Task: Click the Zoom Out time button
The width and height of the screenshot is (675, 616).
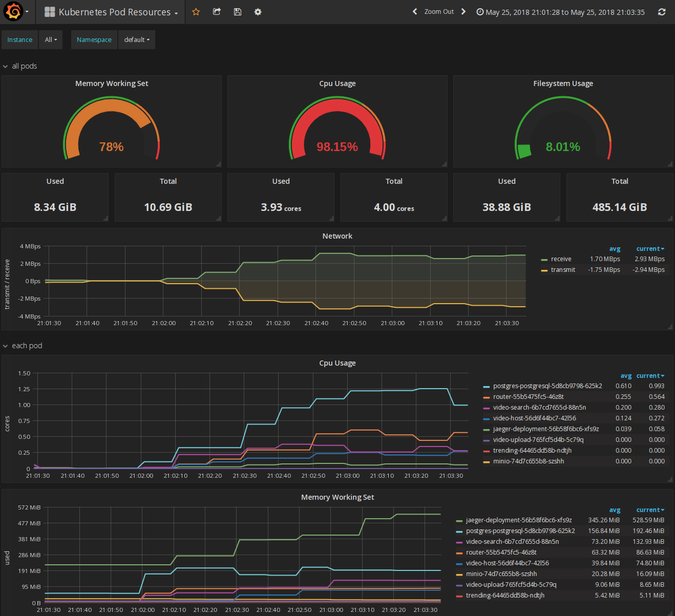Action: point(439,12)
